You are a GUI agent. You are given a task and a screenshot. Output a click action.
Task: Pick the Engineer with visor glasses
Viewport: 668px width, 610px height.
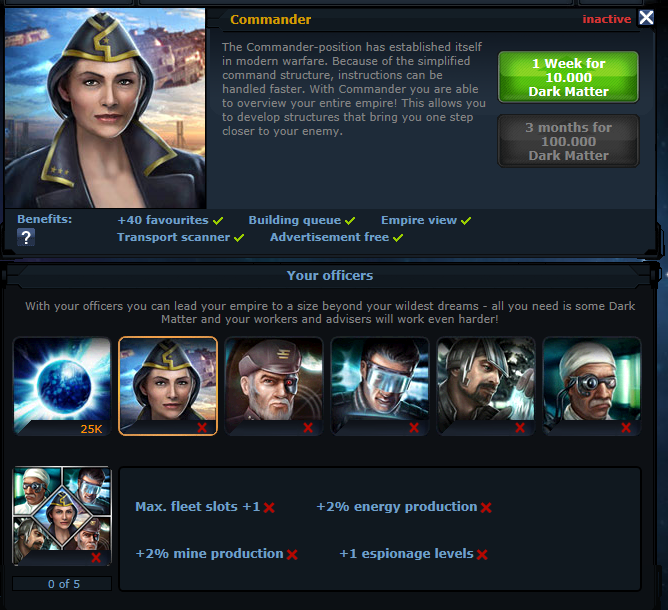[380, 386]
